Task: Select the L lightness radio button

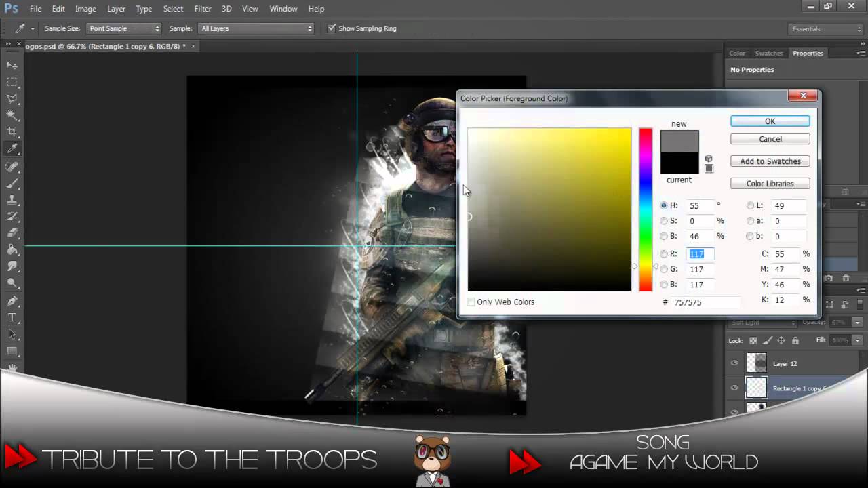Action: point(750,205)
